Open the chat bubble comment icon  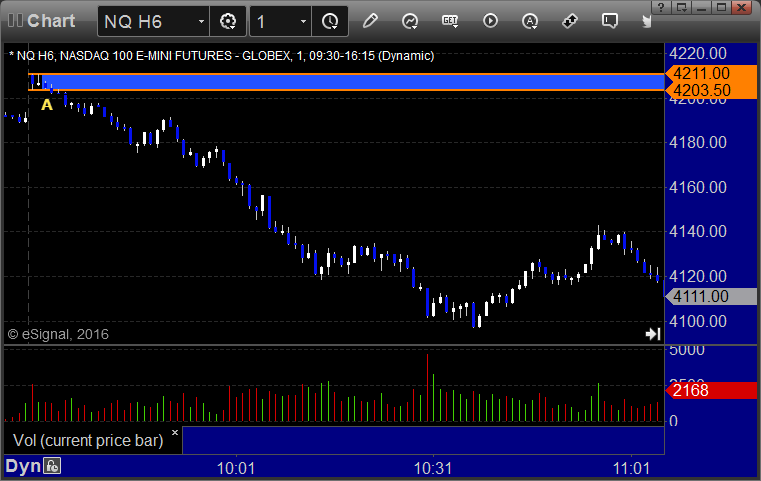click(x=610, y=21)
